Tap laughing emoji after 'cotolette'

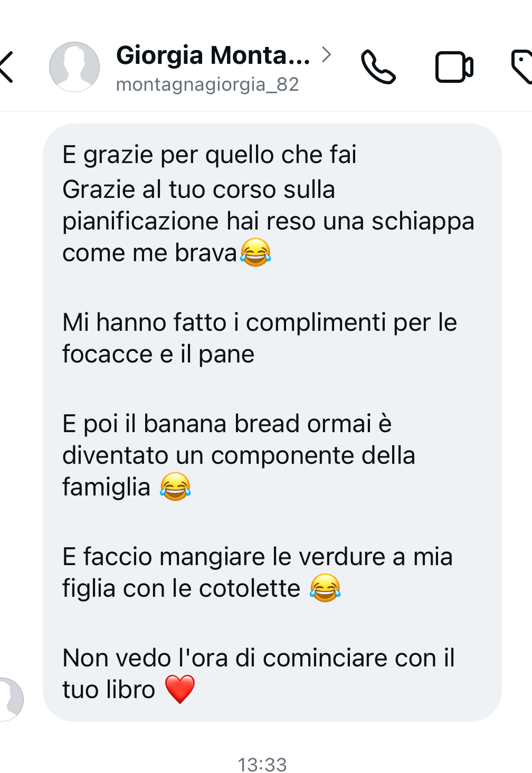coord(326,588)
